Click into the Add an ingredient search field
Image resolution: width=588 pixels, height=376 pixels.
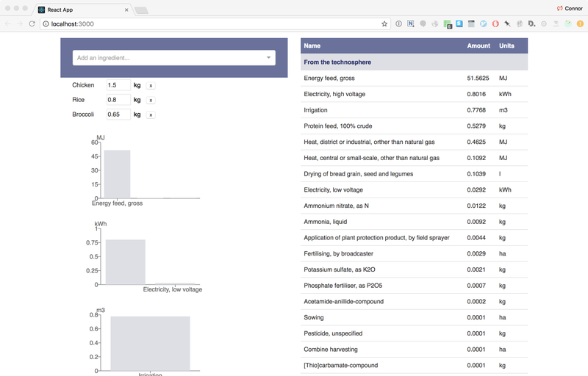(x=169, y=57)
